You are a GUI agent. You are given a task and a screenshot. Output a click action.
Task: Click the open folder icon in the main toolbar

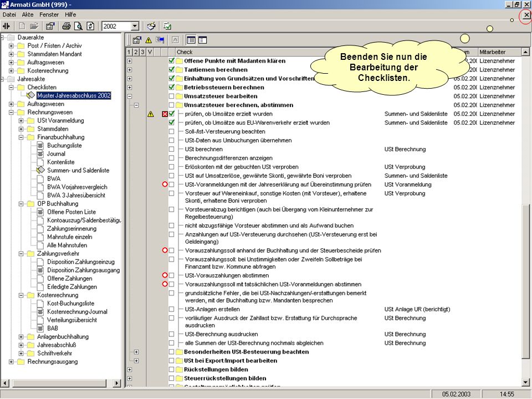34,26
